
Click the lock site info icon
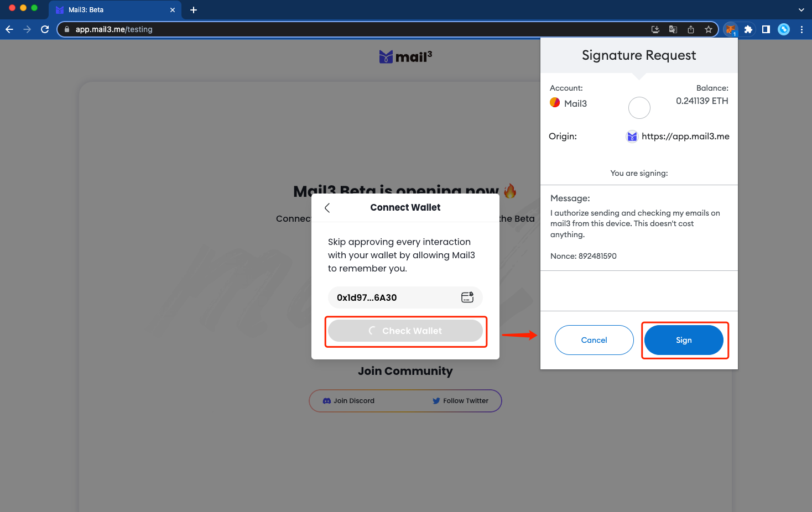(67, 29)
